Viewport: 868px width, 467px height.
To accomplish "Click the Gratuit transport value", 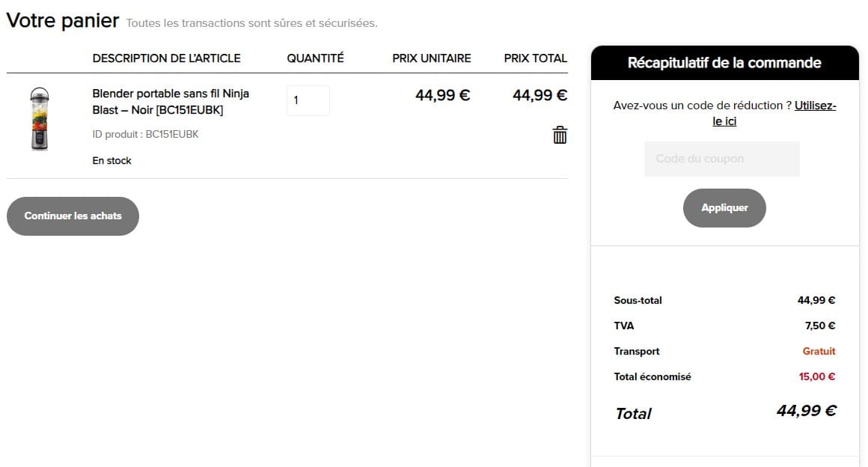I will coord(819,351).
